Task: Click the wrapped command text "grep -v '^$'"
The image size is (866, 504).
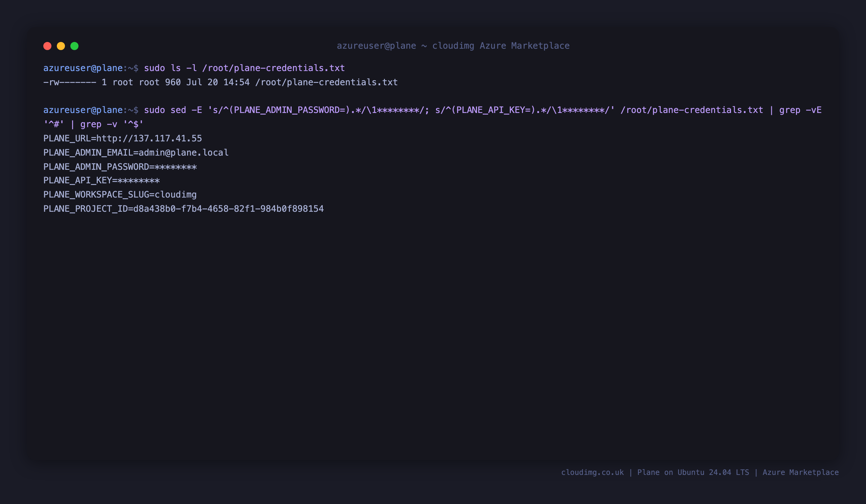Action: pos(112,124)
